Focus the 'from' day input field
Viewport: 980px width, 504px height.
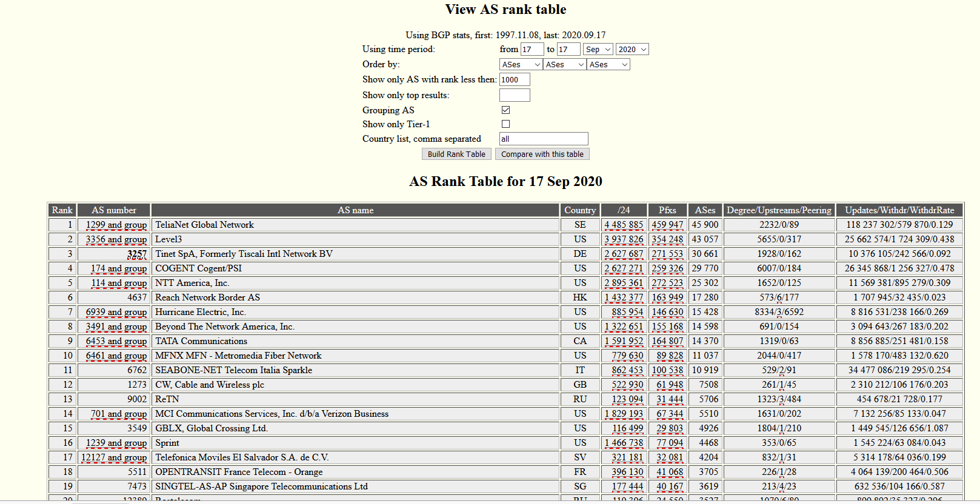(532, 49)
